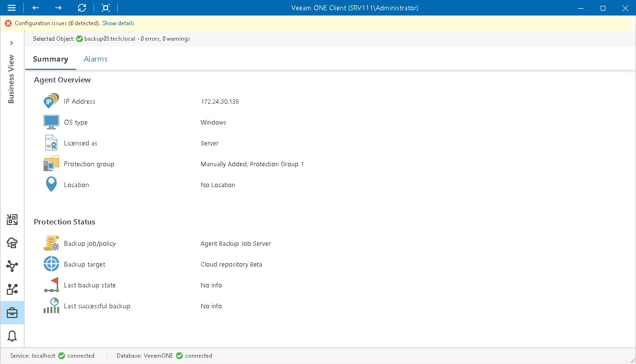Select the Infrastructure view icon in the sidebar

(x=12, y=220)
